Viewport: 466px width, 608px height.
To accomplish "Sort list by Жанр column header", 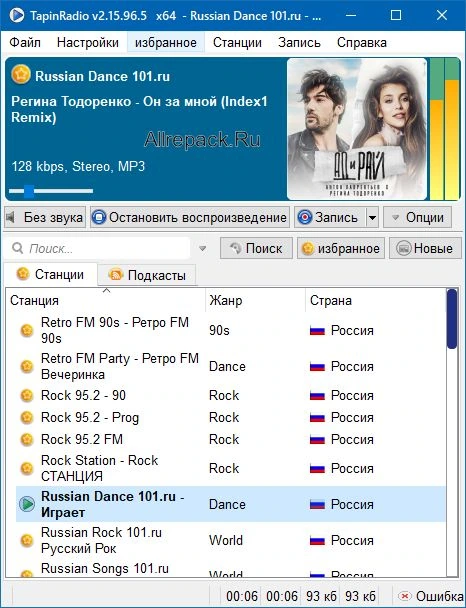I will 255,301.
